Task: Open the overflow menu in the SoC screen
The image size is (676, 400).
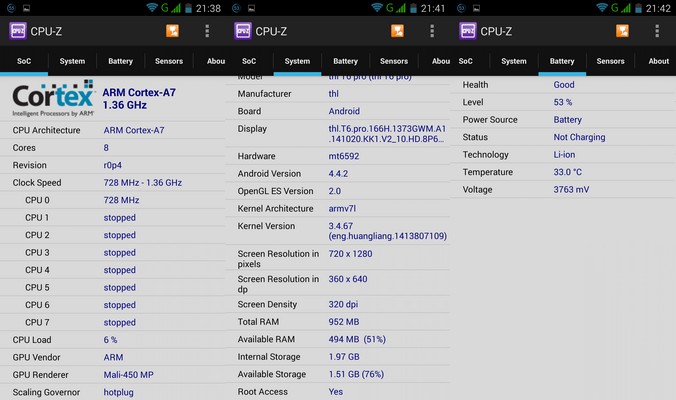Action: pos(207,31)
